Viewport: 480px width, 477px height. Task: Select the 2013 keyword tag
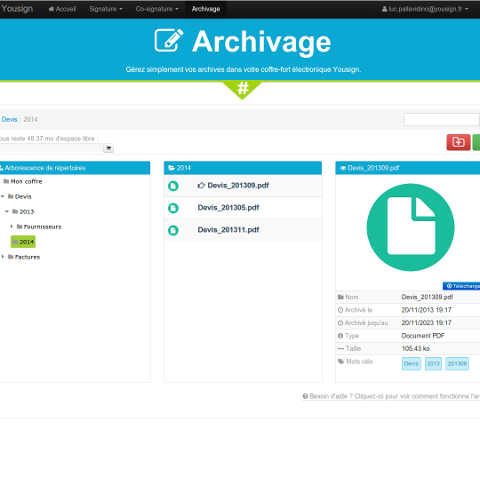tap(433, 364)
